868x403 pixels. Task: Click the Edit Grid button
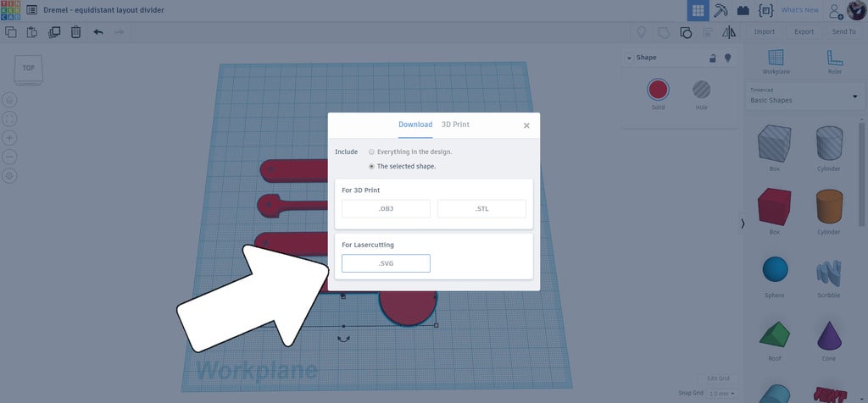coord(718,378)
